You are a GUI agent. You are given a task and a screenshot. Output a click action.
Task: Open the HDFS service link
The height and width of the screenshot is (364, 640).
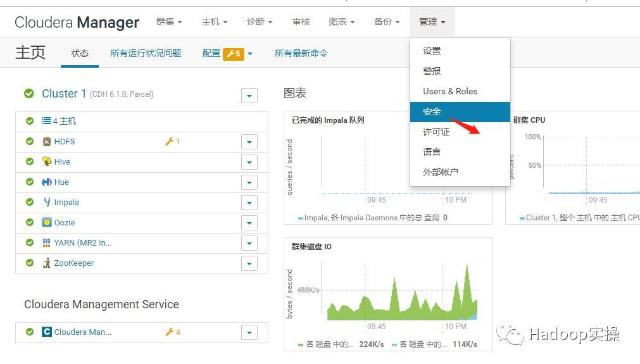pos(65,142)
